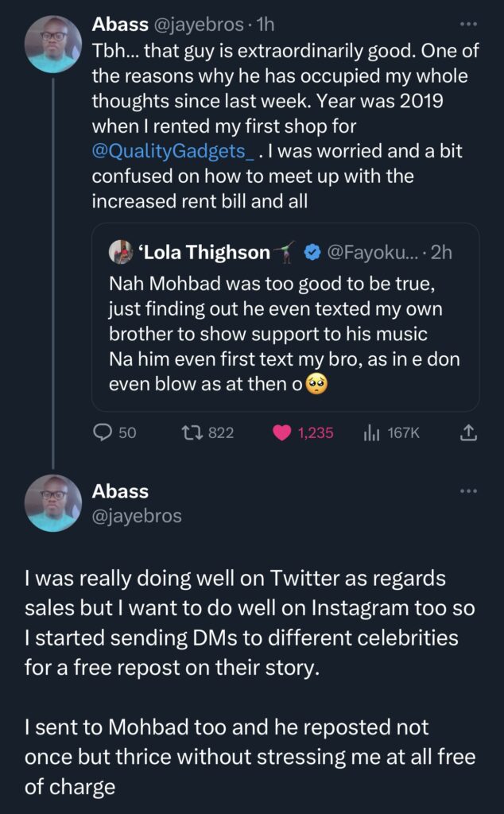Click Abass avatar in the lower tweet
The height and width of the screenshot is (814, 504).
(52, 504)
